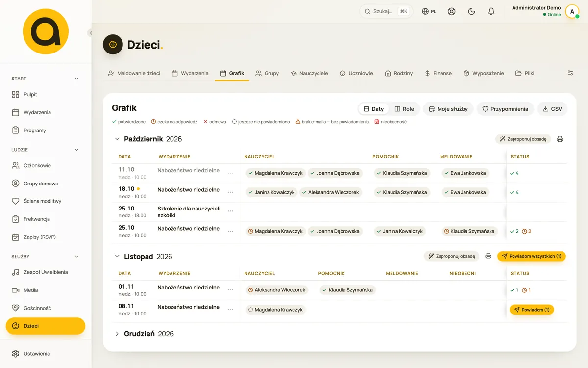
Task: Download schedule as CSV
Action: point(552,109)
